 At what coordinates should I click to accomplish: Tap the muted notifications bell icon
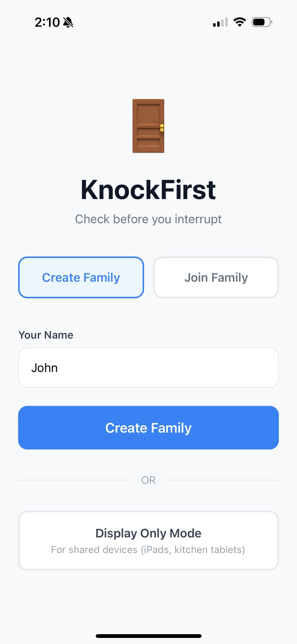tap(68, 22)
